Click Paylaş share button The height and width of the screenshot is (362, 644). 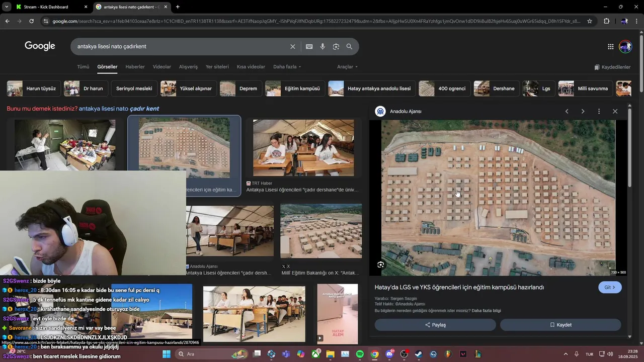point(435,325)
